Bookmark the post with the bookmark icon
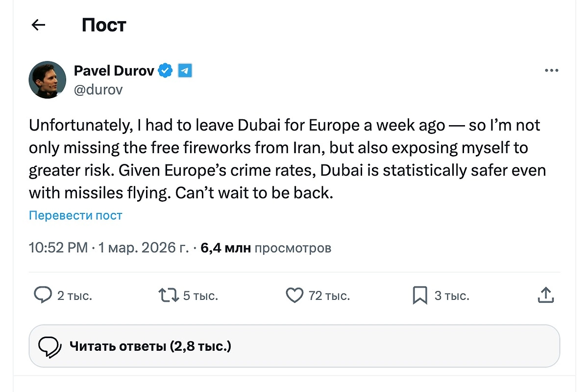The height and width of the screenshot is (392, 588). [420, 295]
